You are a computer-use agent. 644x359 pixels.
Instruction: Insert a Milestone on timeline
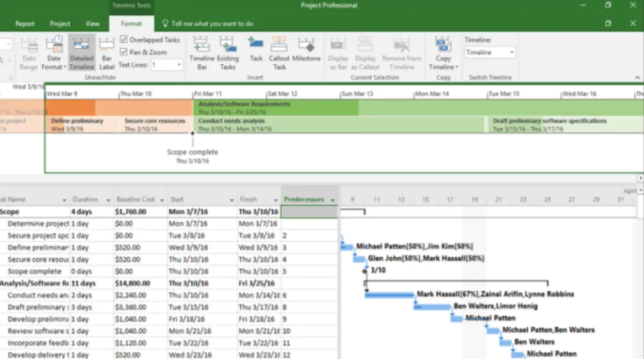tap(306, 51)
